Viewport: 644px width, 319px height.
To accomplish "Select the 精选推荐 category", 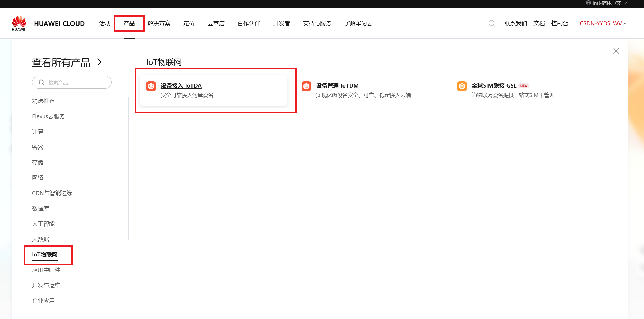I will pyautogui.click(x=43, y=101).
